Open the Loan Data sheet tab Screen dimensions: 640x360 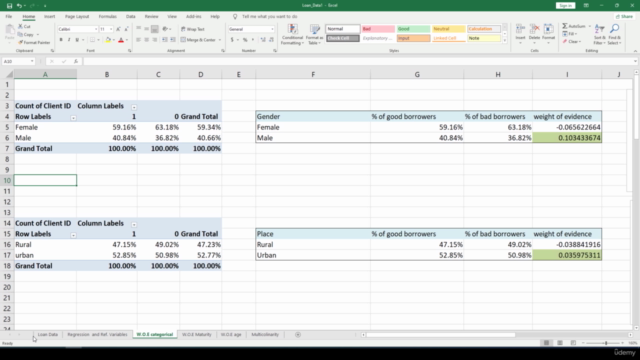point(48,335)
